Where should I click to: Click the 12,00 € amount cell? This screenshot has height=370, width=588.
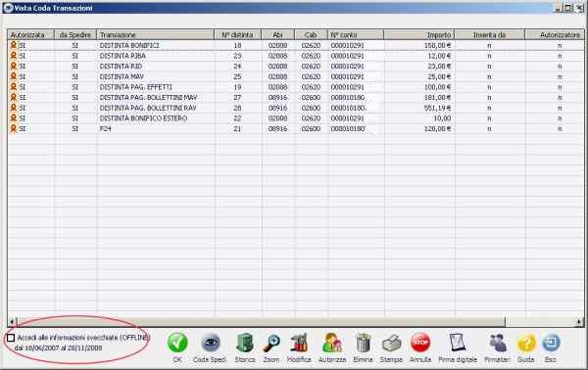439,56
